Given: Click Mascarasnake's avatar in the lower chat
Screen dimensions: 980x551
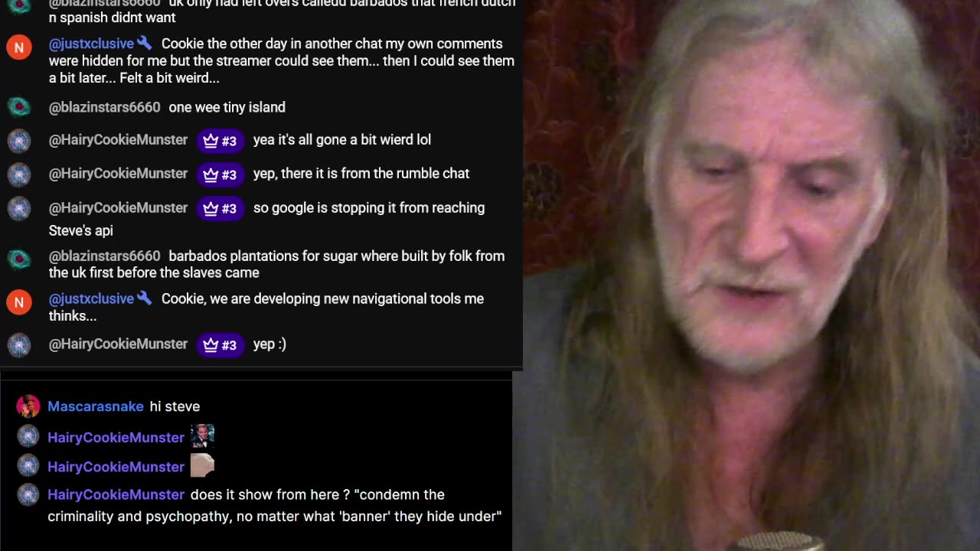Looking at the screenshot, I should pyautogui.click(x=28, y=406).
